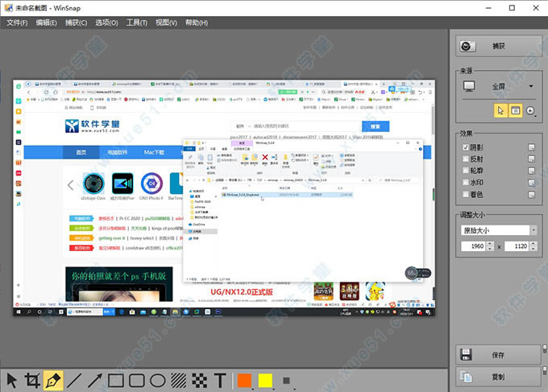The width and height of the screenshot is (548, 392).
Task: Select the Line tool
Action: point(74,381)
